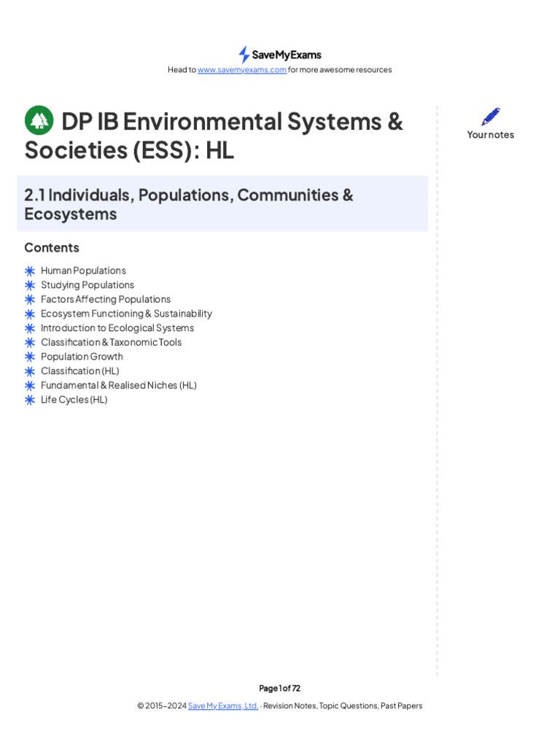Select the Human Populations contents entry
560x747 pixels.
[83, 271]
